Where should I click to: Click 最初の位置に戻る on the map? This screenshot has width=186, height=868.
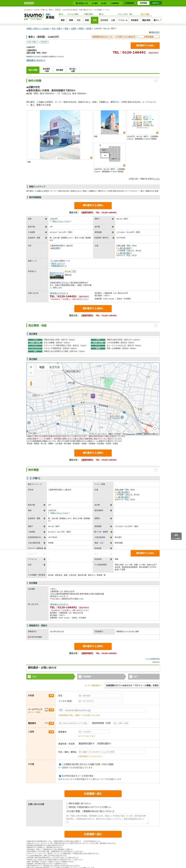pyautogui.click(x=73, y=371)
